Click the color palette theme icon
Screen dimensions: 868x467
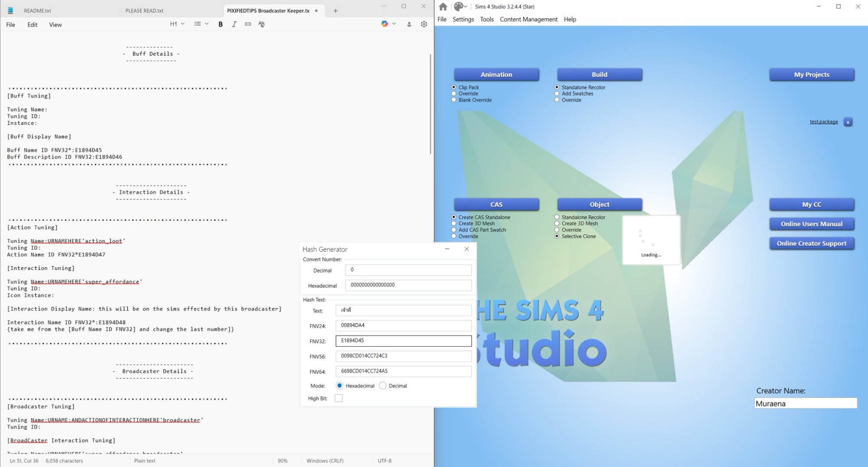[458, 7]
